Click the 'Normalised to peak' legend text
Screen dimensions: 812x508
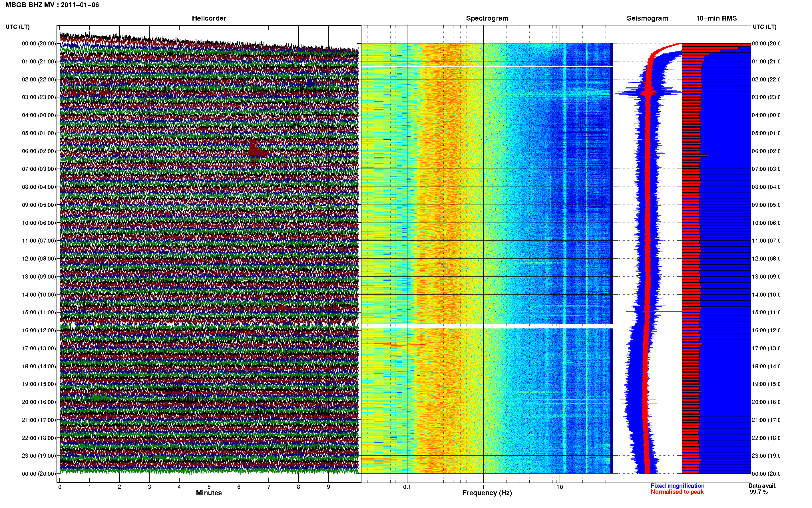pos(677,492)
